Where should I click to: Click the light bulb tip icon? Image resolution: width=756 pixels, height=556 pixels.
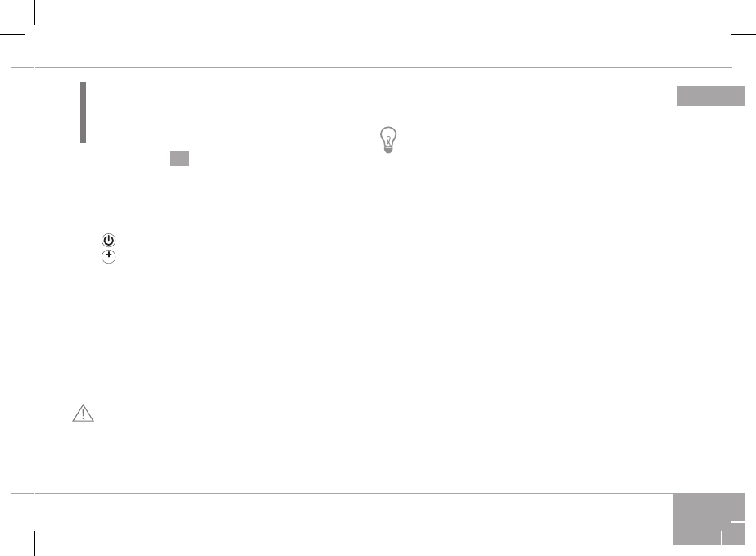tap(388, 142)
